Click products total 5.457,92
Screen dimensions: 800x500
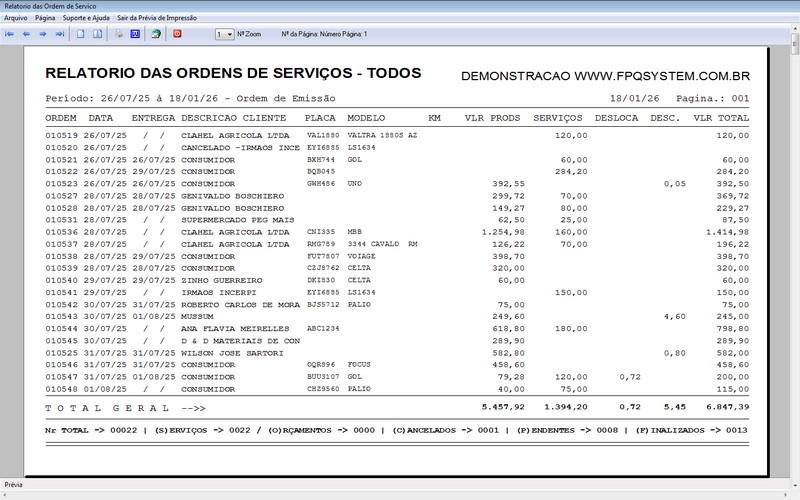[x=503, y=407]
